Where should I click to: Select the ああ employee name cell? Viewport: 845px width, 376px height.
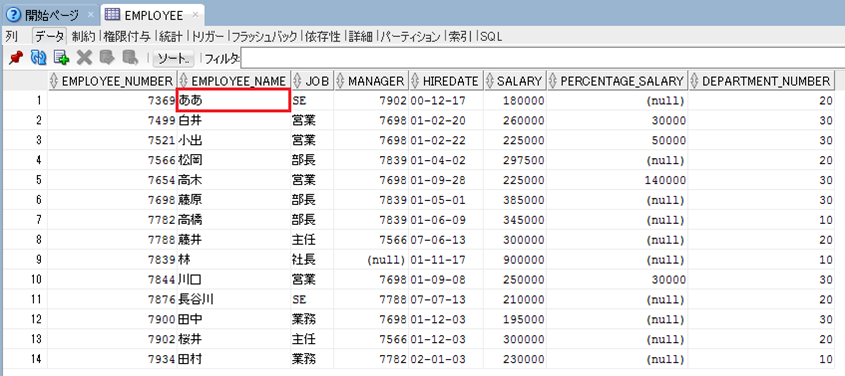point(234,101)
